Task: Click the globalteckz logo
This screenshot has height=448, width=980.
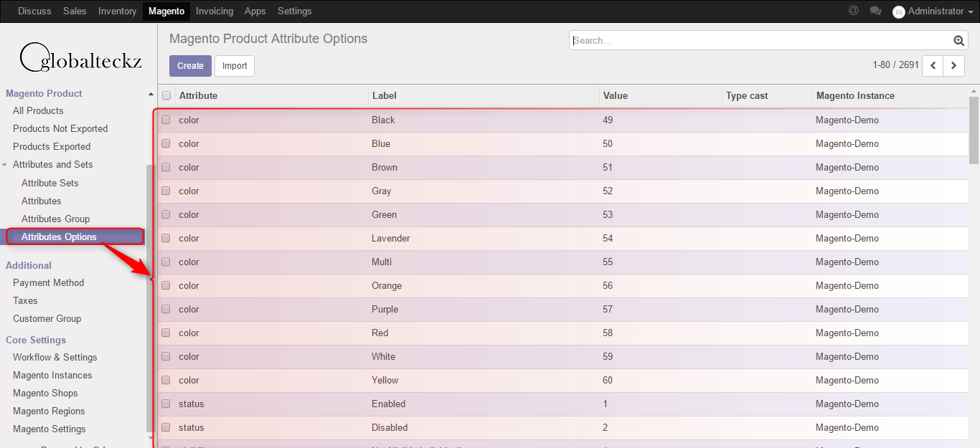Action: 80,59
